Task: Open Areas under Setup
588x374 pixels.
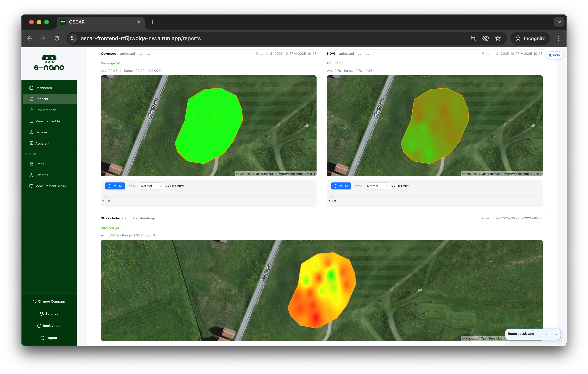Action: pos(39,164)
